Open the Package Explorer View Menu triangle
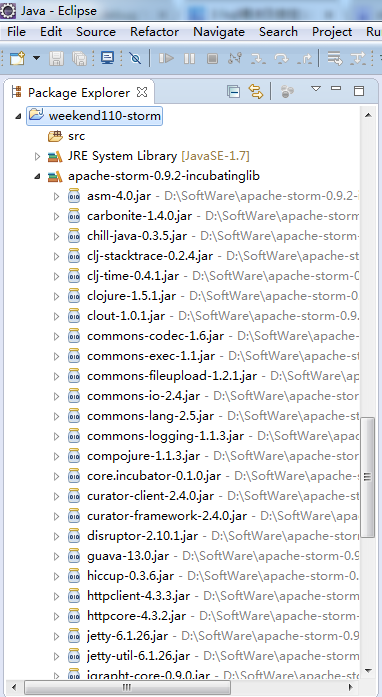 (x=316, y=89)
